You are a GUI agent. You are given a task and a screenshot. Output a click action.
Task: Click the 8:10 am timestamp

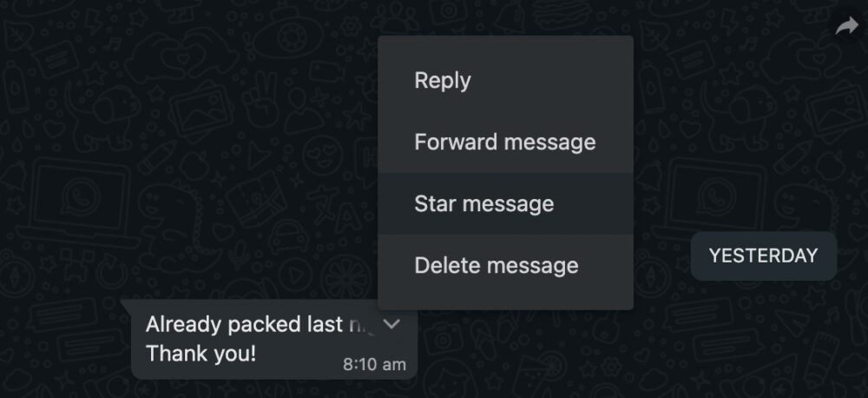(374, 364)
